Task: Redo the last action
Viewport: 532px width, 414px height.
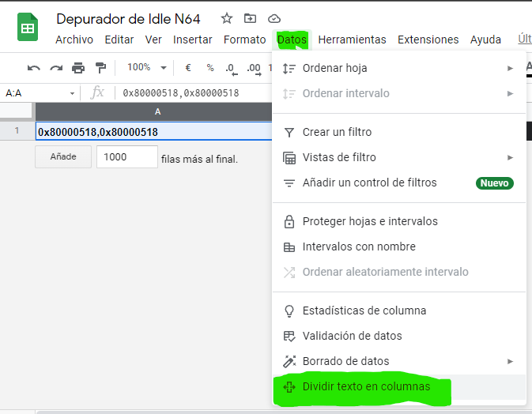Action: (x=56, y=68)
